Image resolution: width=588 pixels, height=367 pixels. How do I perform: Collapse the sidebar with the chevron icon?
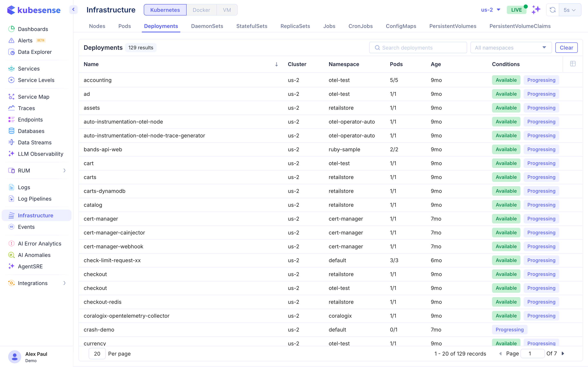[73, 10]
